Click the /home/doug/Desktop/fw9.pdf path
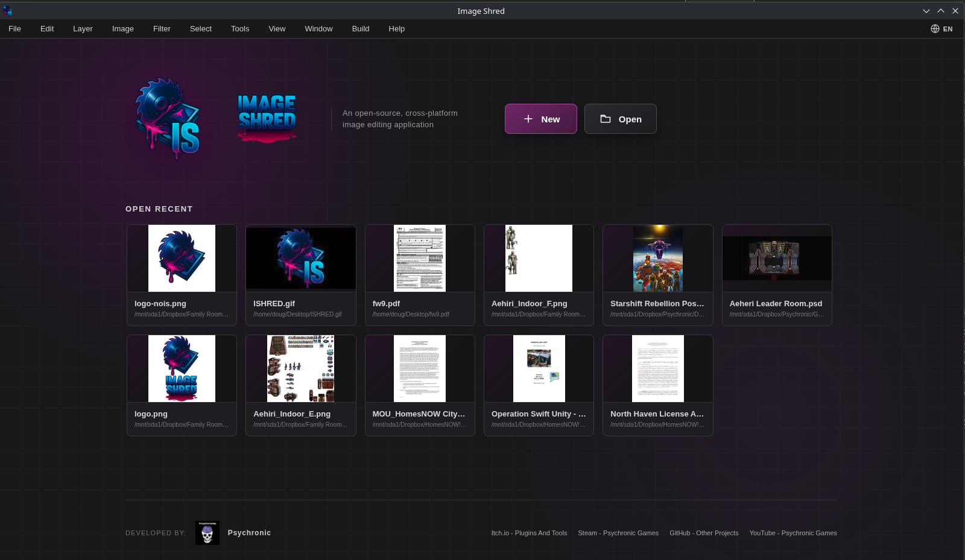The image size is (965, 560). [411, 314]
